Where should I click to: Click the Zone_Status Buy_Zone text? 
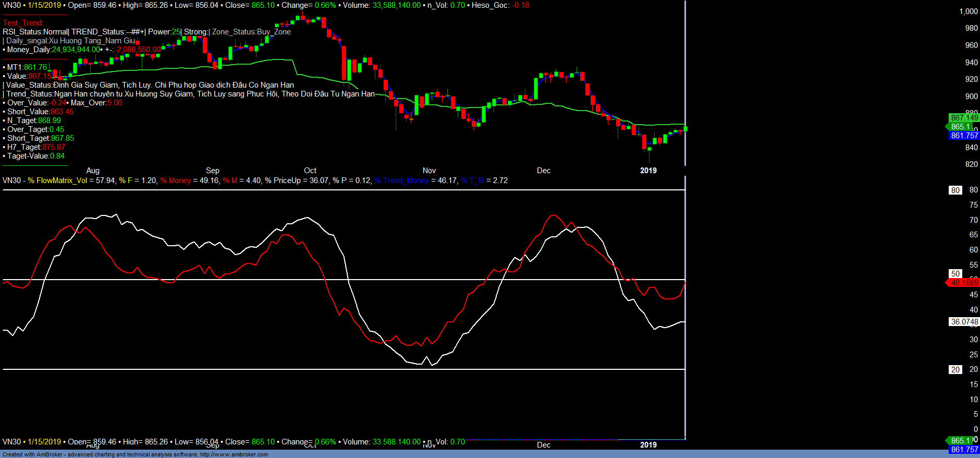[x=251, y=32]
